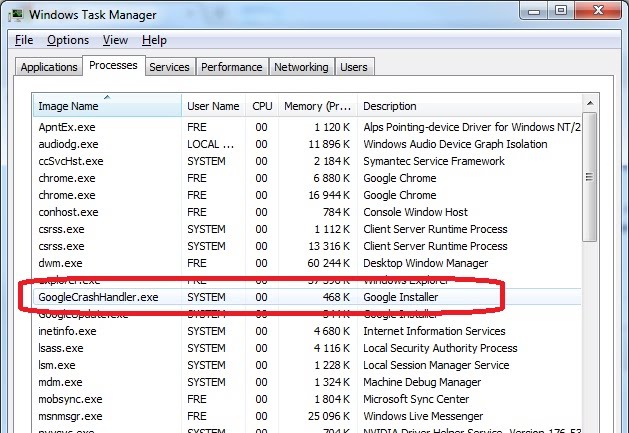The image size is (629, 433).
Task: Click the Microsoft Sync Center description
Action: (416, 399)
